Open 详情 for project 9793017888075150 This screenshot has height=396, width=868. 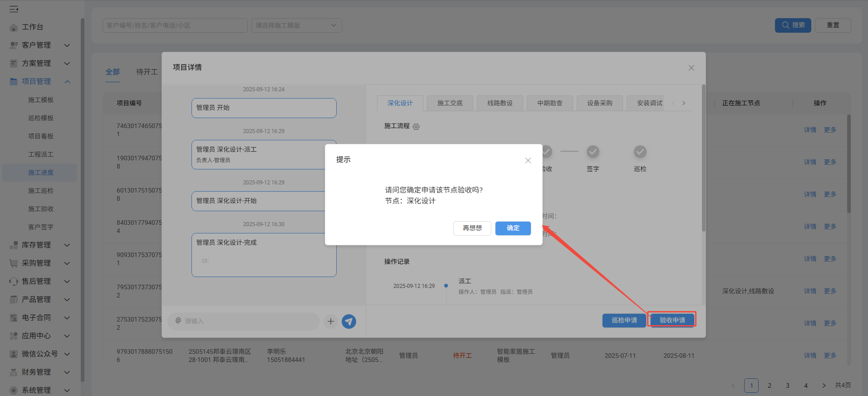click(810, 356)
